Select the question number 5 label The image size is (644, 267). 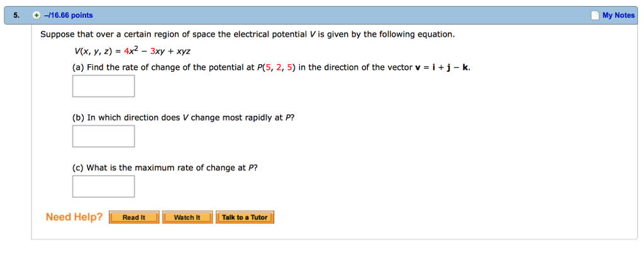tap(16, 16)
